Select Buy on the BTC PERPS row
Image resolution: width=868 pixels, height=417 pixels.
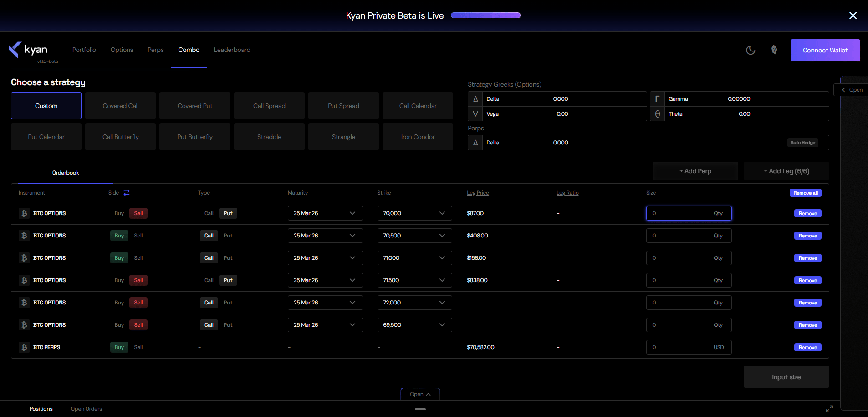point(119,347)
